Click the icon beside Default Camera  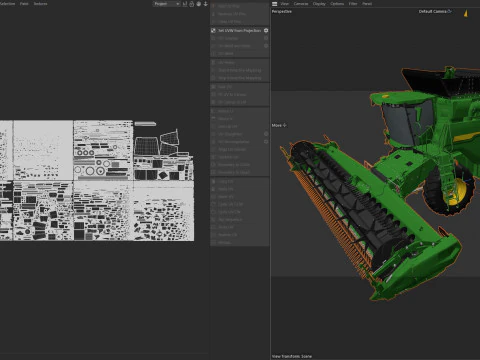coord(449,11)
